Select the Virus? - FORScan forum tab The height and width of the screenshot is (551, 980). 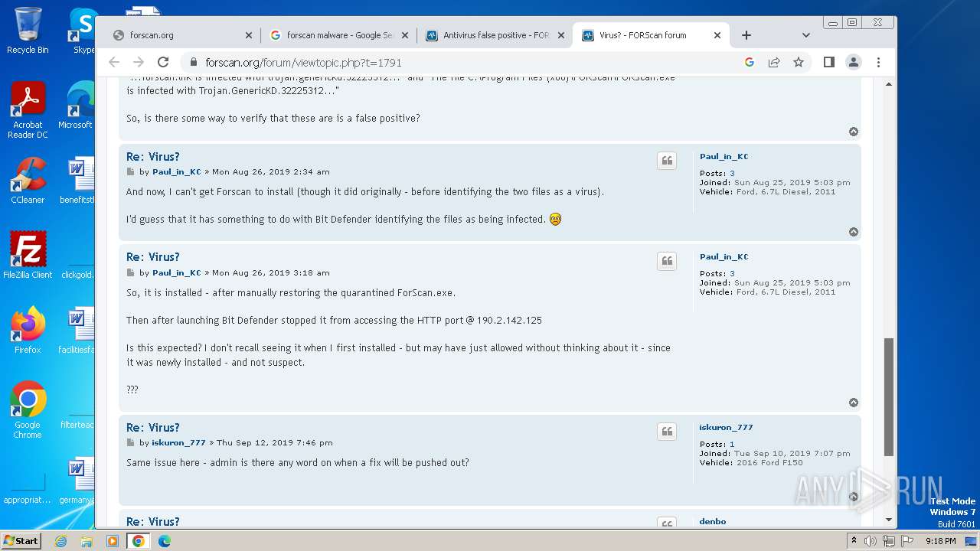pyautogui.click(x=652, y=35)
